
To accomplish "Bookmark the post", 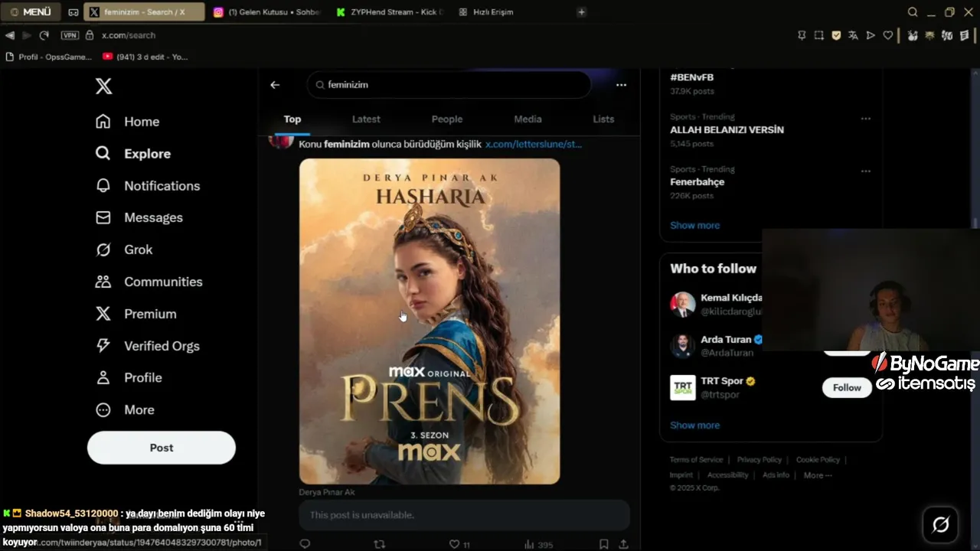I will (x=603, y=544).
